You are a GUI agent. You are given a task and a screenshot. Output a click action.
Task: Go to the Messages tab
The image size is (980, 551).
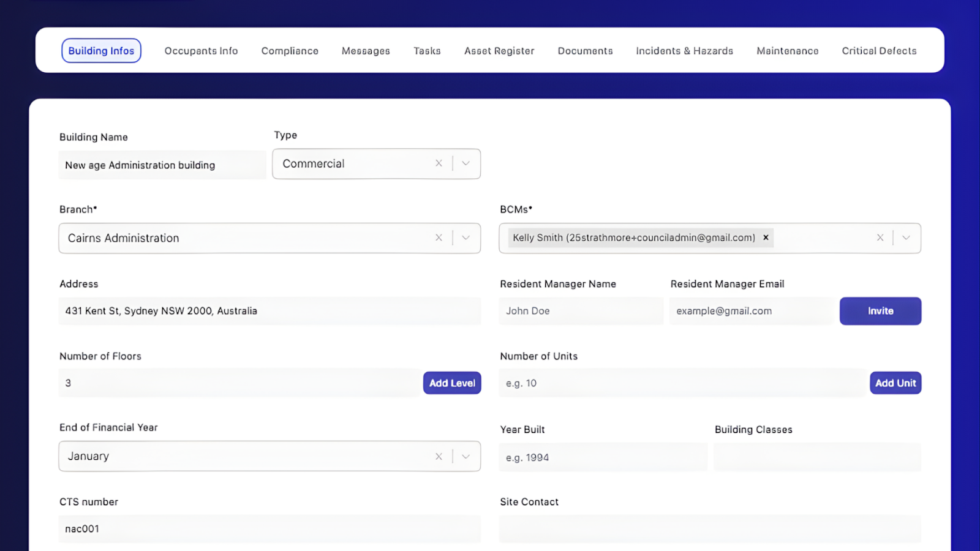[366, 51]
